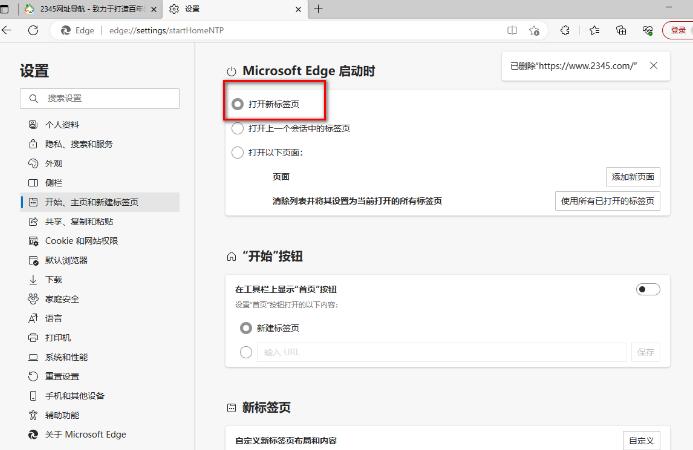Image resolution: width=693 pixels, height=450 pixels.
Task: Open the split screen icon in address bar
Action: [x=512, y=31]
